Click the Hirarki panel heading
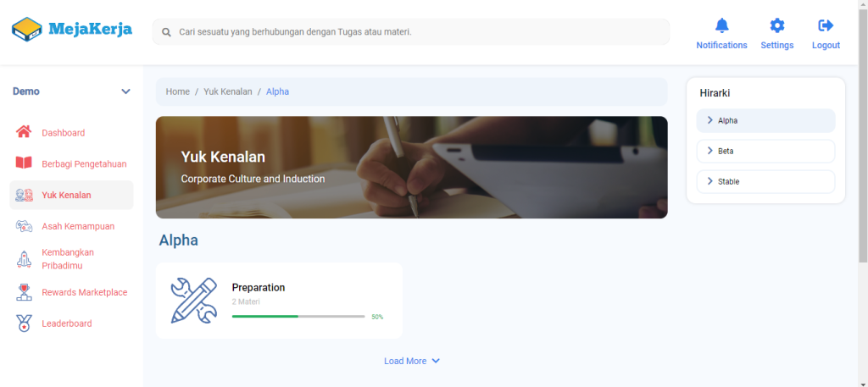This screenshot has height=387, width=868. click(715, 93)
